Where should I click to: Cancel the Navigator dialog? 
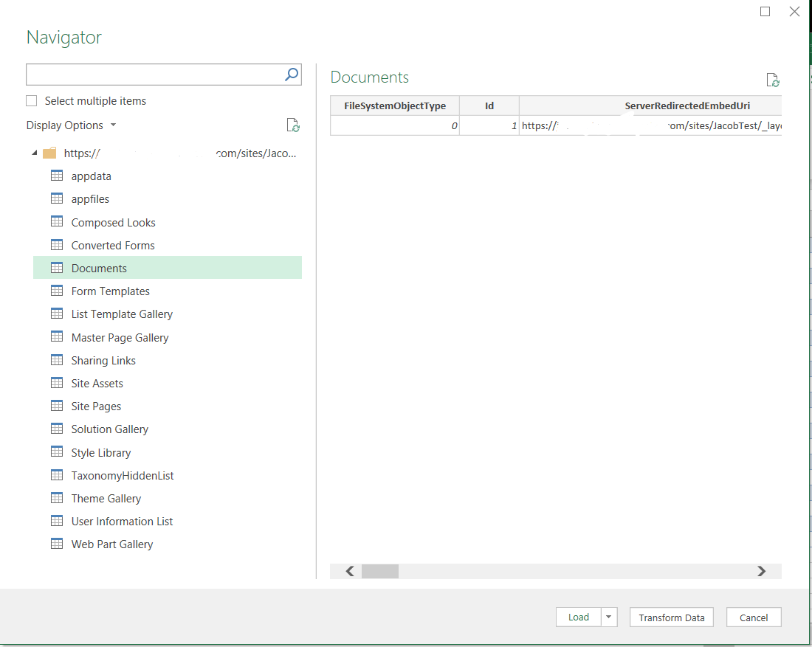click(x=754, y=617)
